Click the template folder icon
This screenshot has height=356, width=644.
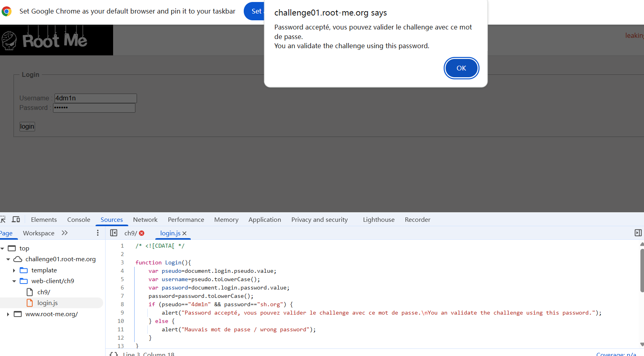tap(24, 270)
